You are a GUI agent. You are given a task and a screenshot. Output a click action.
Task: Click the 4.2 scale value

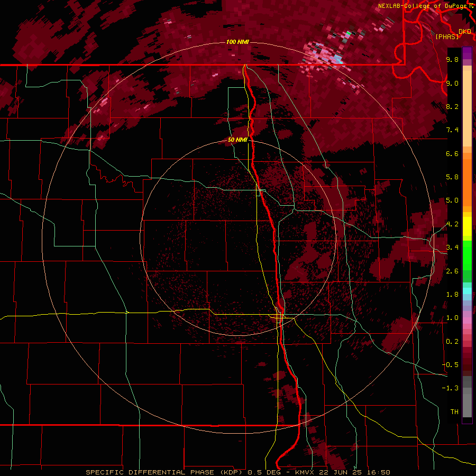(x=452, y=224)
